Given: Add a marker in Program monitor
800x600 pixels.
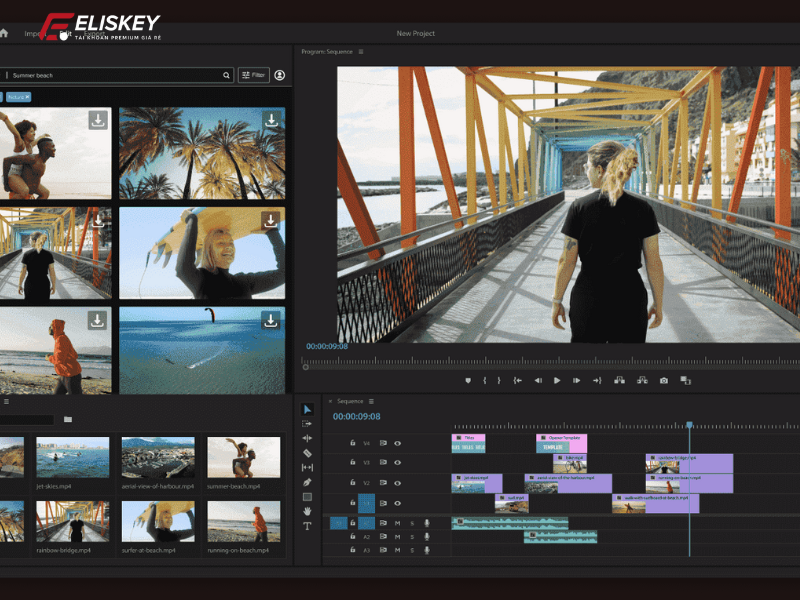Looking at the screenshot, I should pyautogui.click(x=467, y=380).
